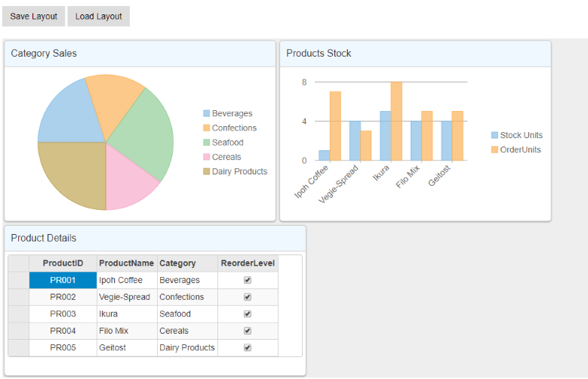Click the ReorderLevel column header
Image resolution: width=588 pixels, height=379 pixels.
point(248,263)
